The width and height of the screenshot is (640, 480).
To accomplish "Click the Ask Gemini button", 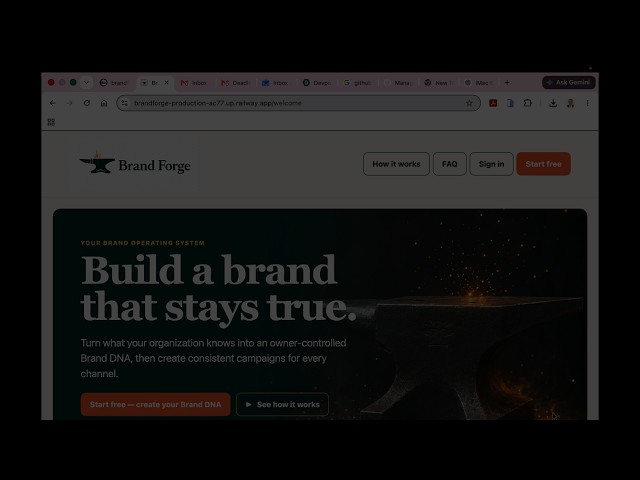I will click(x=569, y=82).
